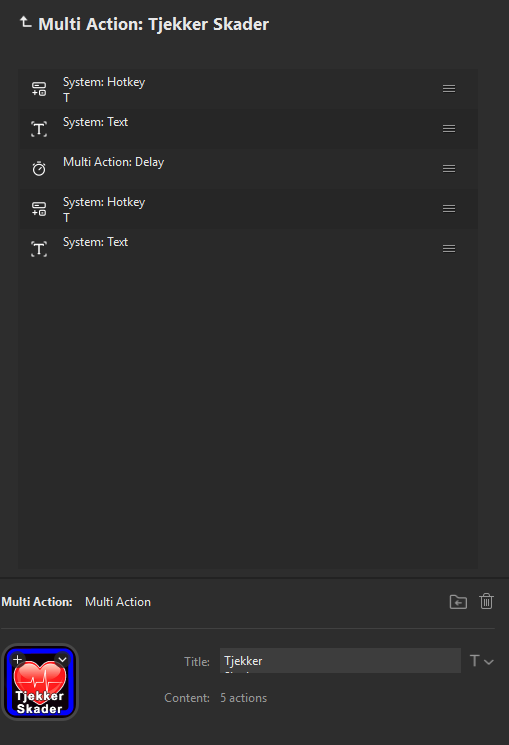
Task: Expand the key icon chevron menu
Action: [x=62, y=659]
